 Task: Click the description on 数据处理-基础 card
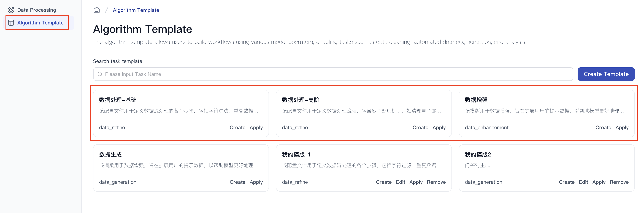pyautogui.click(x=178, y=111)
